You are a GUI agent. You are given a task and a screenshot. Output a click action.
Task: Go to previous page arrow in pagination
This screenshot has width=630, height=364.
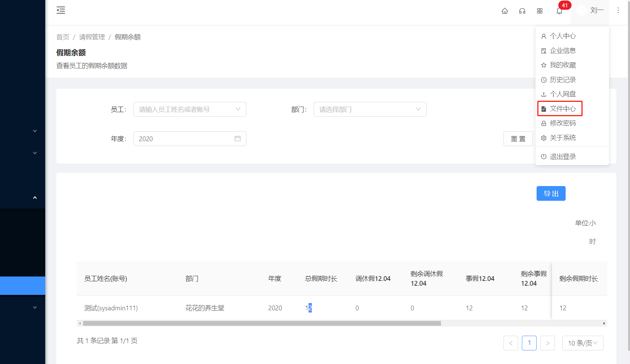pyautogui.click(x=511, y=343)
